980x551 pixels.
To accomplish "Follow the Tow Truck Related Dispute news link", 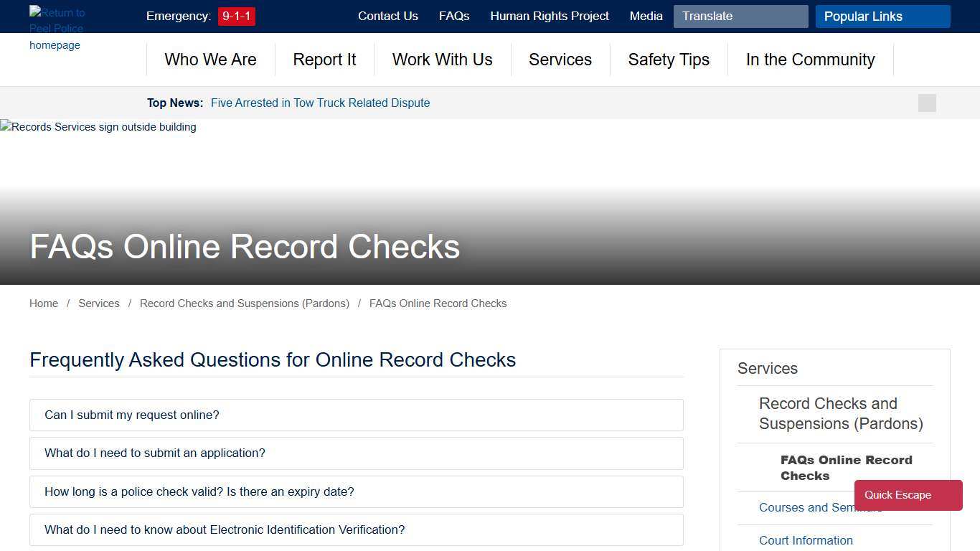I will pos(320,103).
